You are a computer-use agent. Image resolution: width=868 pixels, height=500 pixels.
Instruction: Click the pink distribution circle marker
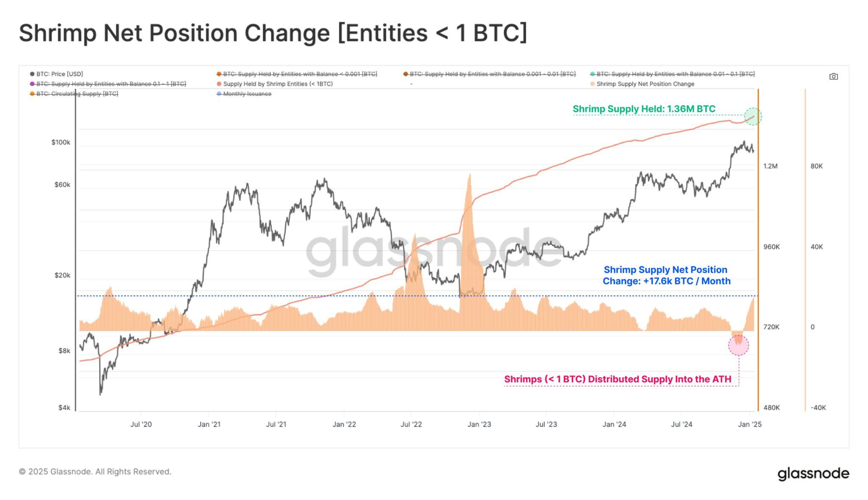pos(739,345)
